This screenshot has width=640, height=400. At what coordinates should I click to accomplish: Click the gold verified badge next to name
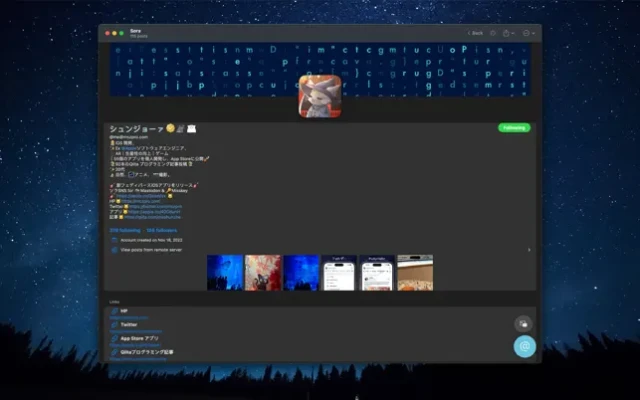[171, 128]
